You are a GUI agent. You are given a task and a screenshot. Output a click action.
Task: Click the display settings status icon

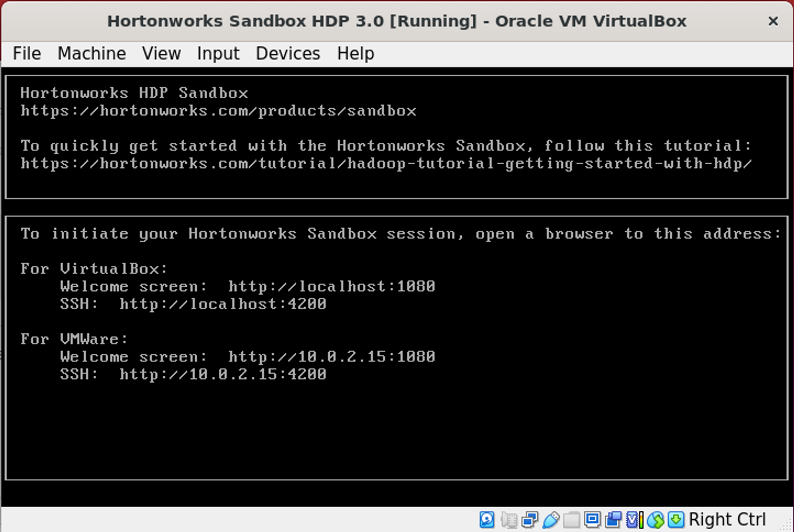point(592,519)
